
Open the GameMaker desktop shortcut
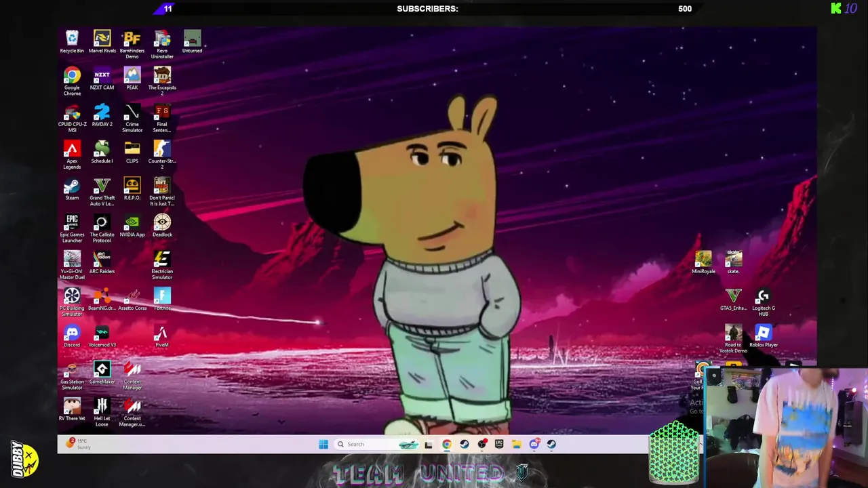(x=102, y=372)
